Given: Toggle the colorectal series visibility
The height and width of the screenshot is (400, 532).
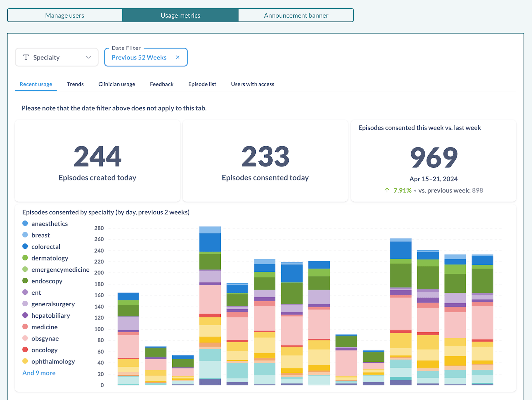Looking at the screenshot, I should 25,246.
